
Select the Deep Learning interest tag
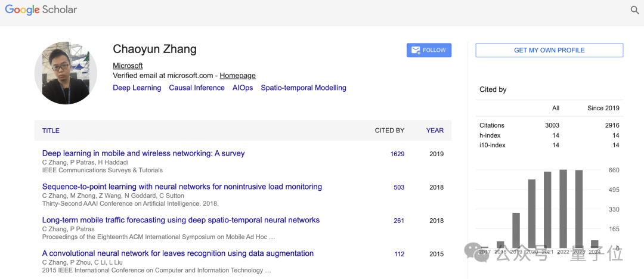point(137,88)
